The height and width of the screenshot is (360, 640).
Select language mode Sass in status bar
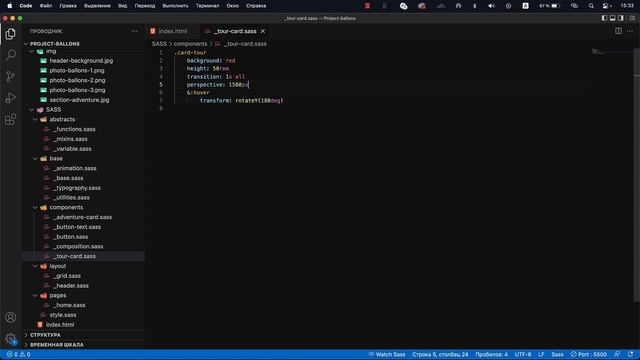coord(557,354)
